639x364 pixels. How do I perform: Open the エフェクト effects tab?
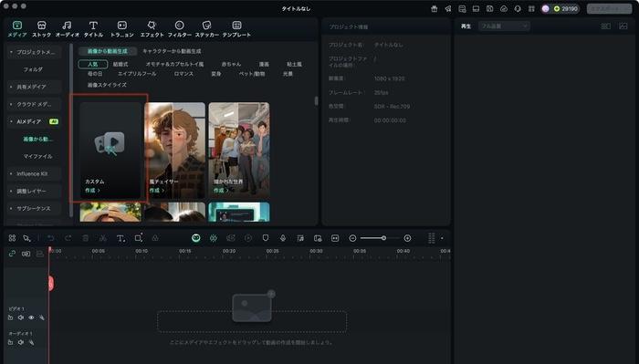[x=152, y=29]
